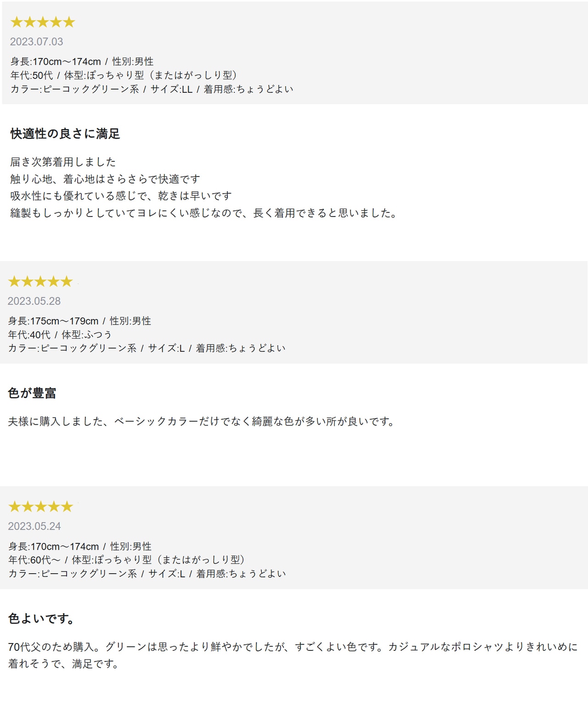Click the line 吸水性にも優れている感じで
Screen dimensions: 588x706
[x=121, y=196]
